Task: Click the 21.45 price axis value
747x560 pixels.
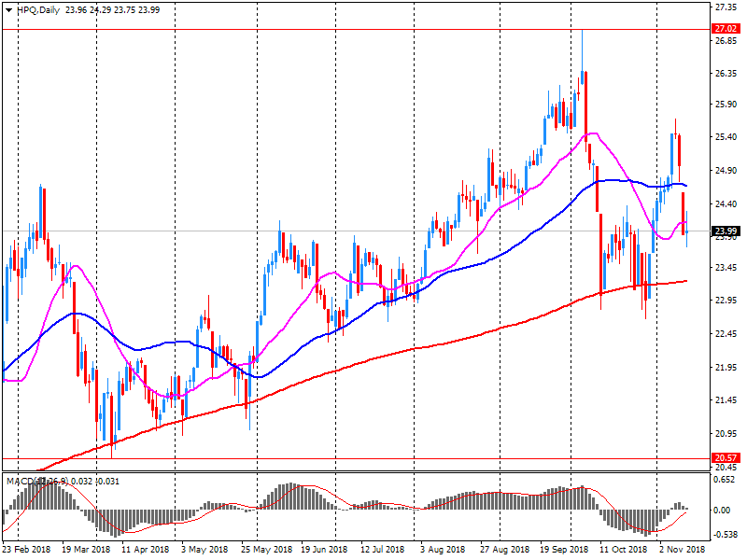Action: pos(726,400)
